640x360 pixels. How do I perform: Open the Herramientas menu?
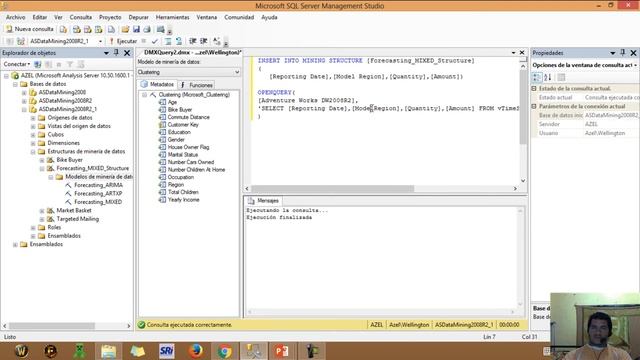173,17
